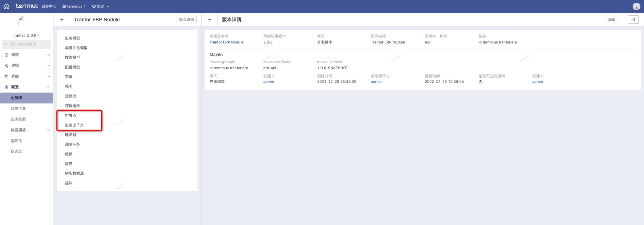Select 字典 in the list
This screenshot has width=644, height=225.
click(69, 77)
